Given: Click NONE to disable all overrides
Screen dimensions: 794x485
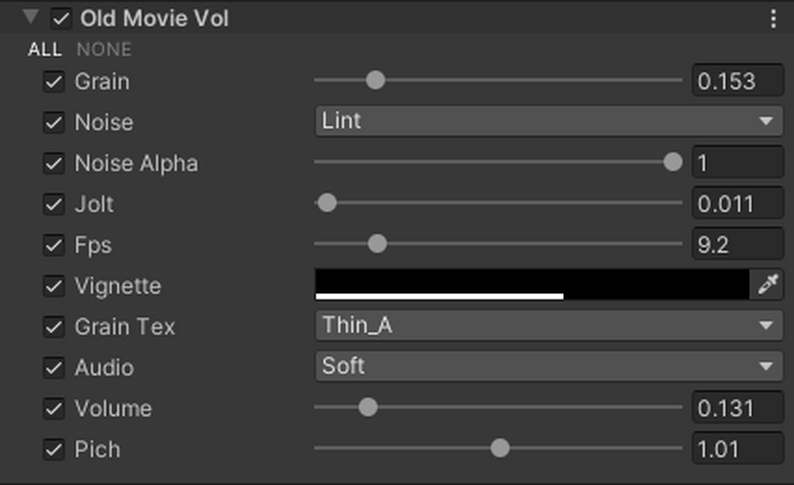Looking at the screenshot, I should coord(104,49).
